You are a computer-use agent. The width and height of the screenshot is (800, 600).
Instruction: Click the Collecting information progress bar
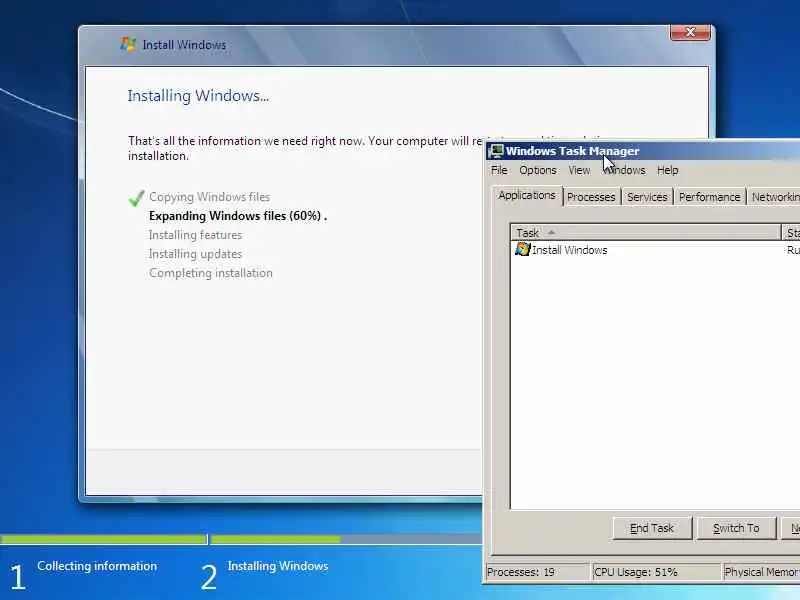click(104, 539)
